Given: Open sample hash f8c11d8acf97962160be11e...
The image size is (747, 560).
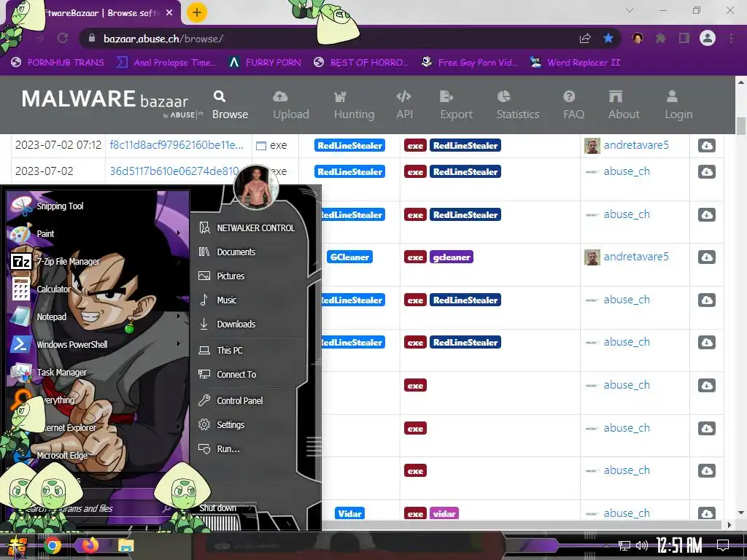Looking at the screenshot, I should [177, 145].
